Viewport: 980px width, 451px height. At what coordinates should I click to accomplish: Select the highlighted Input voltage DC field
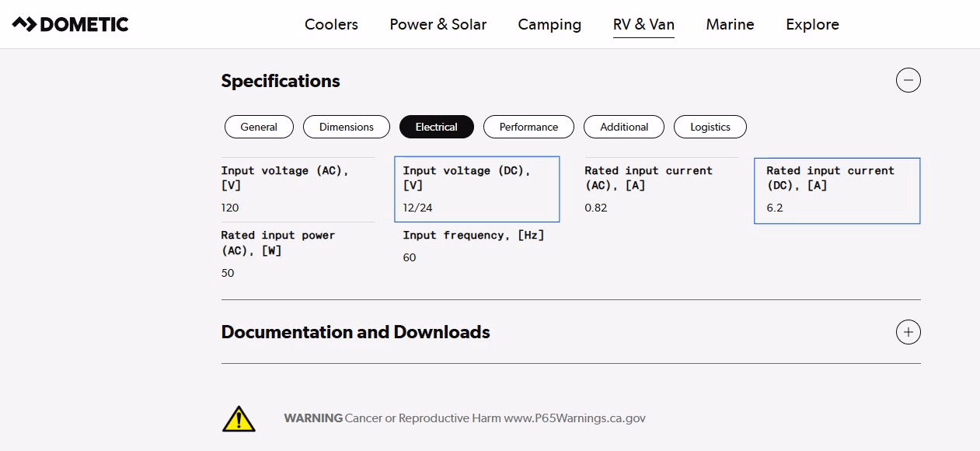pyautogui.click(x=476, y=189)
